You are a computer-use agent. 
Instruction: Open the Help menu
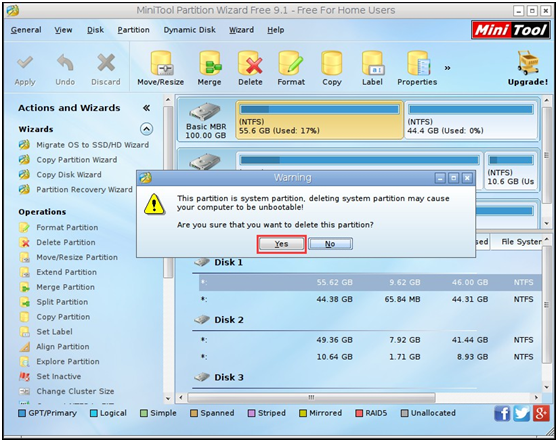point(276,30)
